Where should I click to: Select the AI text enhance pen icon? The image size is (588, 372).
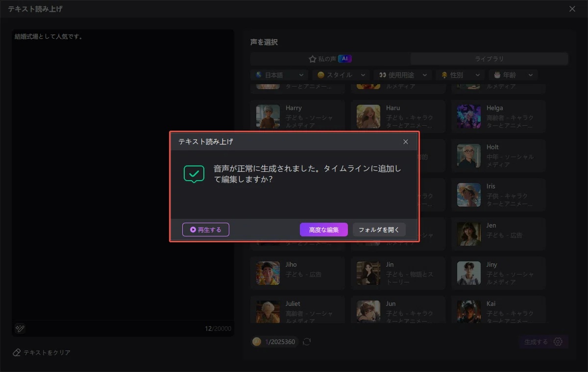pyautogui.click(x=19, y=328)
